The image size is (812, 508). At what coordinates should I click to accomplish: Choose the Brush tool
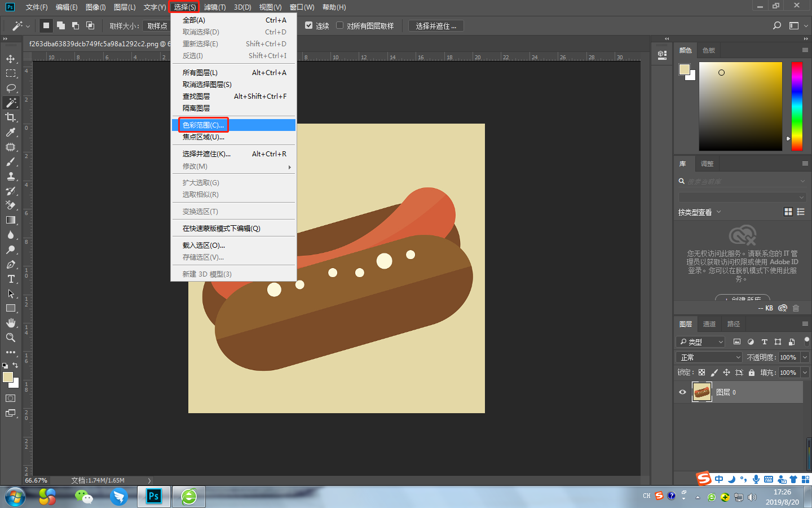[11, 161]
